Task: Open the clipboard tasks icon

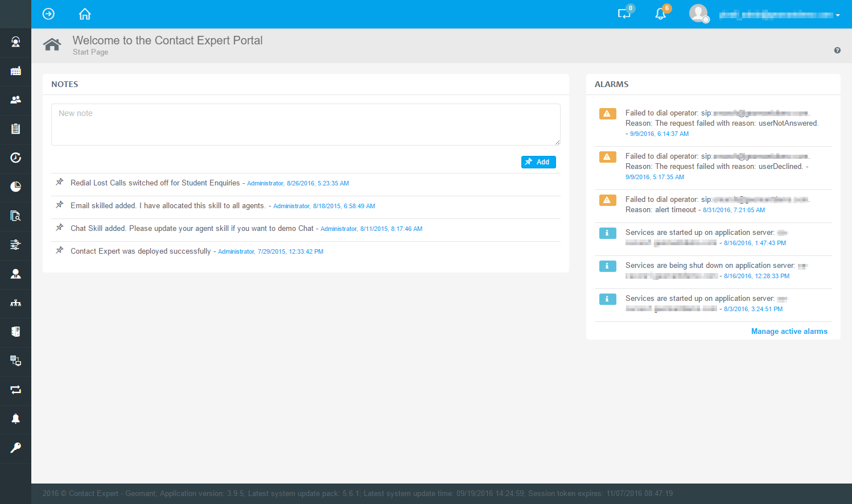Action: point(15,129)
